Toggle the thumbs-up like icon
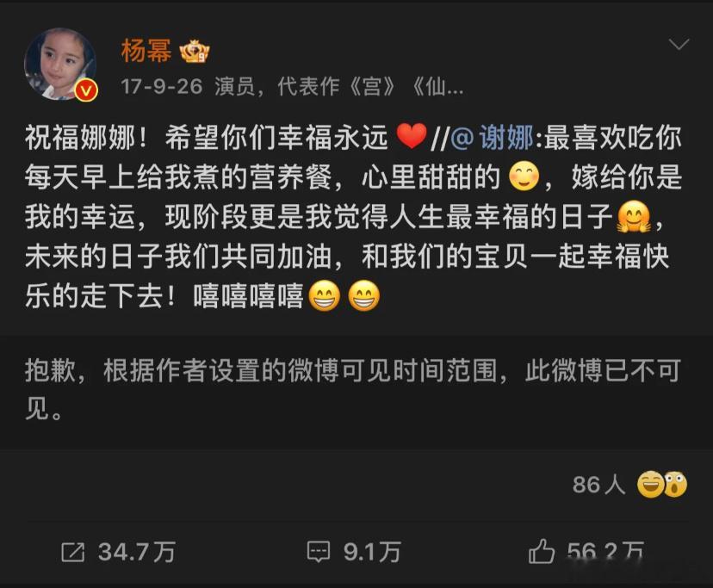Viewport: 713px width, 588px height. coord(542,552)
